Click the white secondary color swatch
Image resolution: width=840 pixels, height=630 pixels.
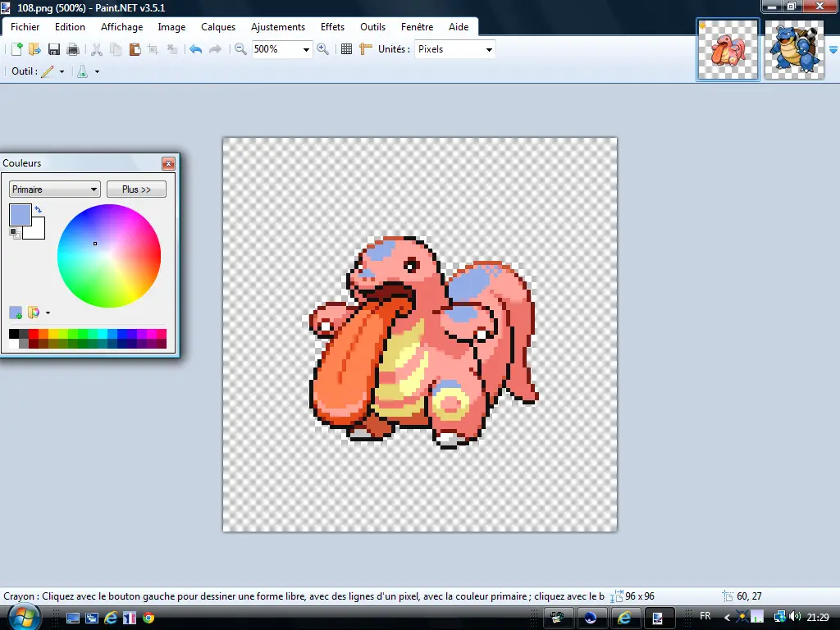37,231
